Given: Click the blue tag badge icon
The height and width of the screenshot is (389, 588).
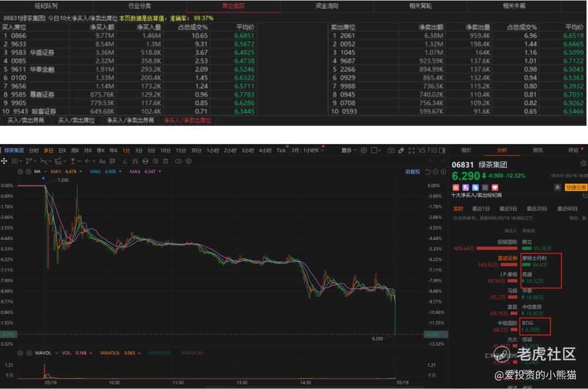Looking at the screenshot, I should point(475,187).
